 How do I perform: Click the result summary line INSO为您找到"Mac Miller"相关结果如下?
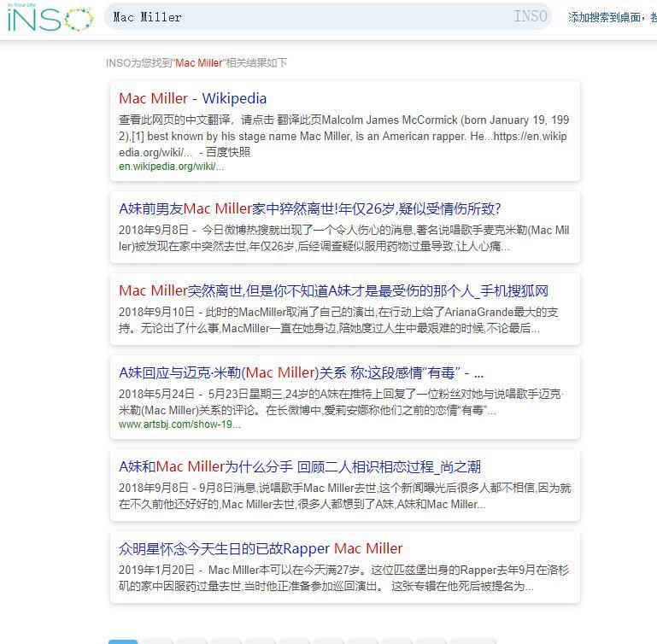[x=197, y=63]
